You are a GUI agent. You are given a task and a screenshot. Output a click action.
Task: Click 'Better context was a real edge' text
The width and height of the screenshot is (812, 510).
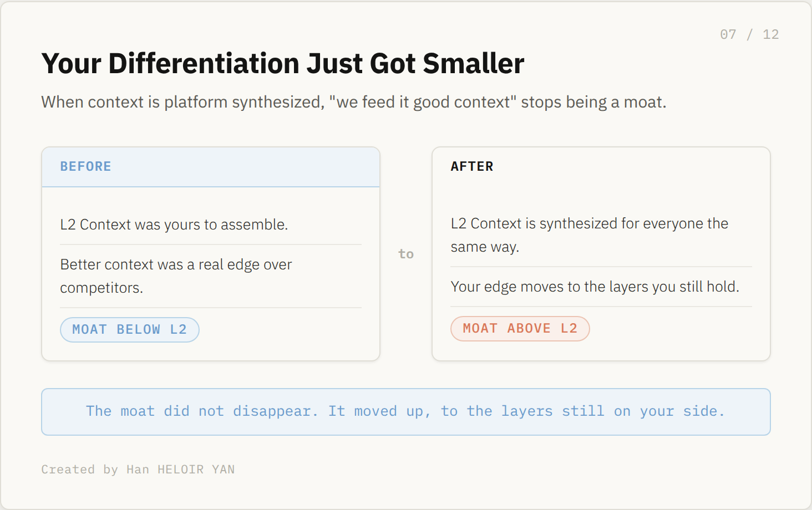[x=176, y=264]
